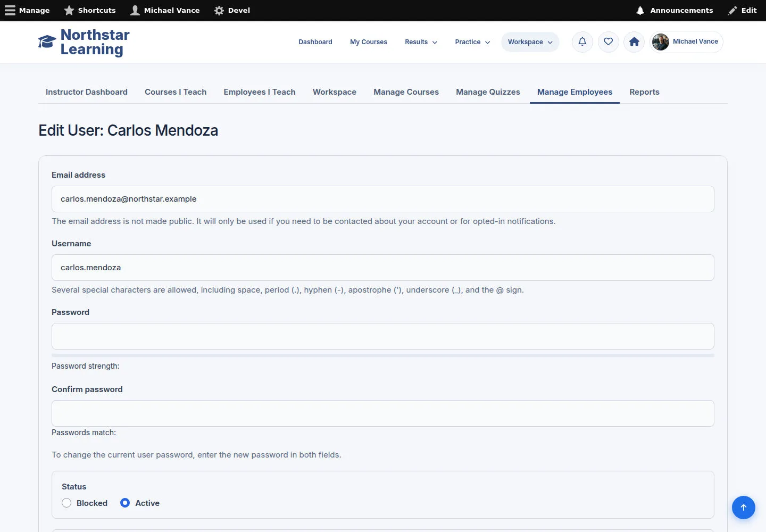Click the Username input field
The image size is (766, 532).
(x=383, y=268)
